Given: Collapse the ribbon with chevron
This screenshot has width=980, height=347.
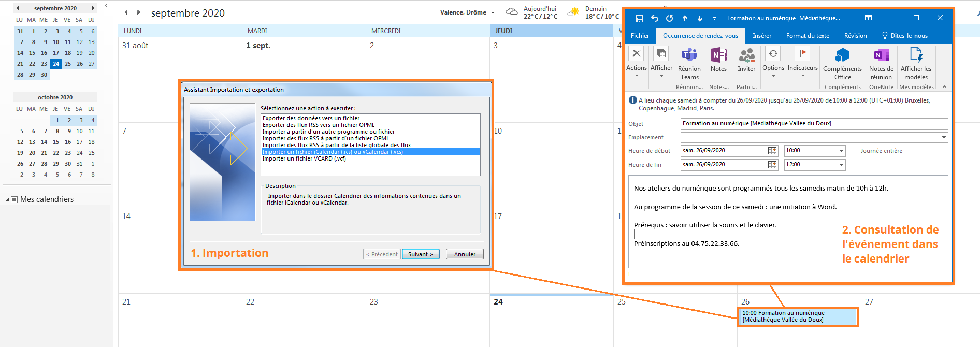Looking at the screenshot, I should pos(944,87).
